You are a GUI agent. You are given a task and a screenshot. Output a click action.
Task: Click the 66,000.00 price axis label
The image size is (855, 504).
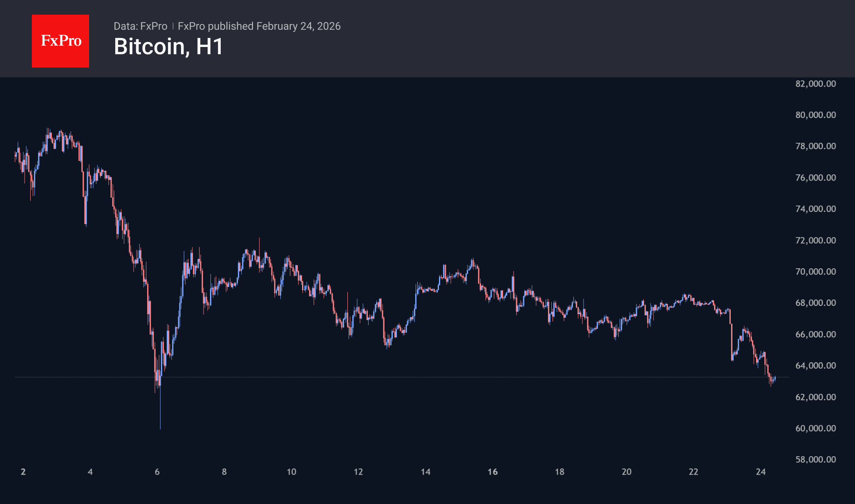point(815,334)
